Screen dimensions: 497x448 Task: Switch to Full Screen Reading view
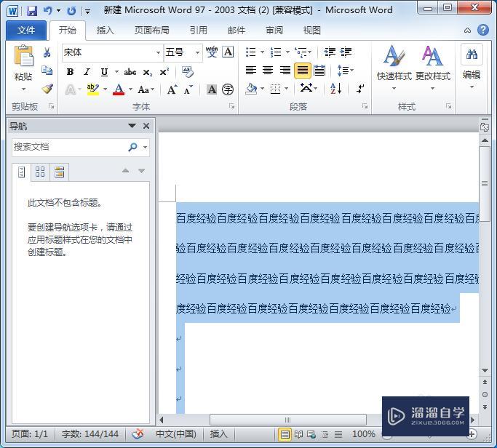click(x=298, y=434)
